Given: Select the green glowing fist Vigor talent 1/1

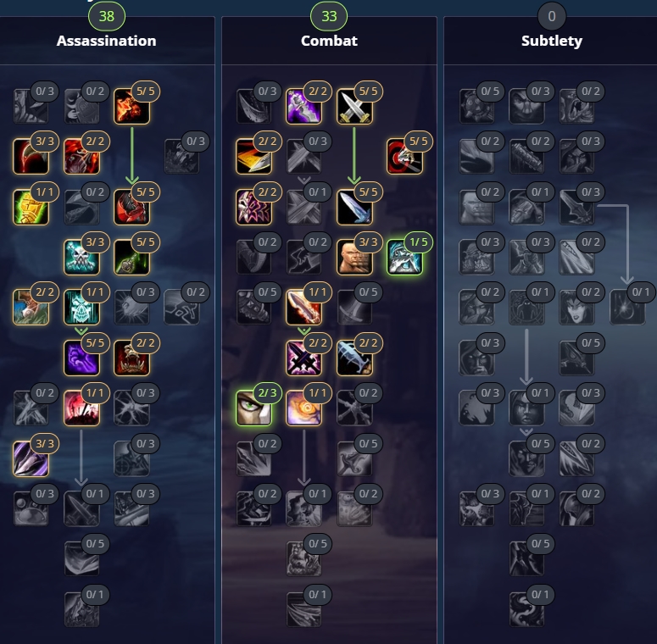Looking at the screenshot, I should click(31, 208).
